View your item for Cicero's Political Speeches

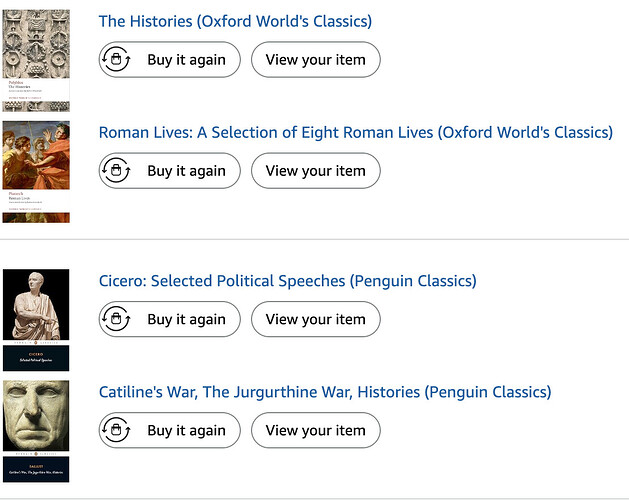click(316, 320)
